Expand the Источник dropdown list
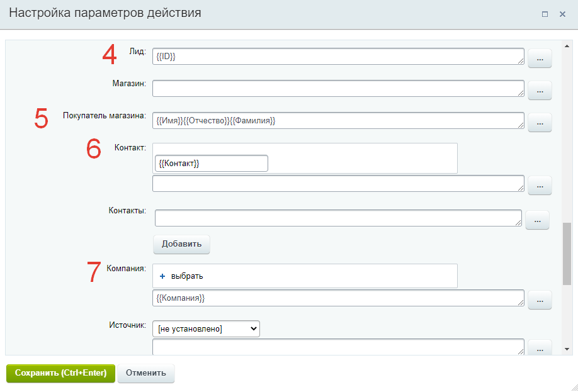578x392 pixels. (x=206, y=328)
